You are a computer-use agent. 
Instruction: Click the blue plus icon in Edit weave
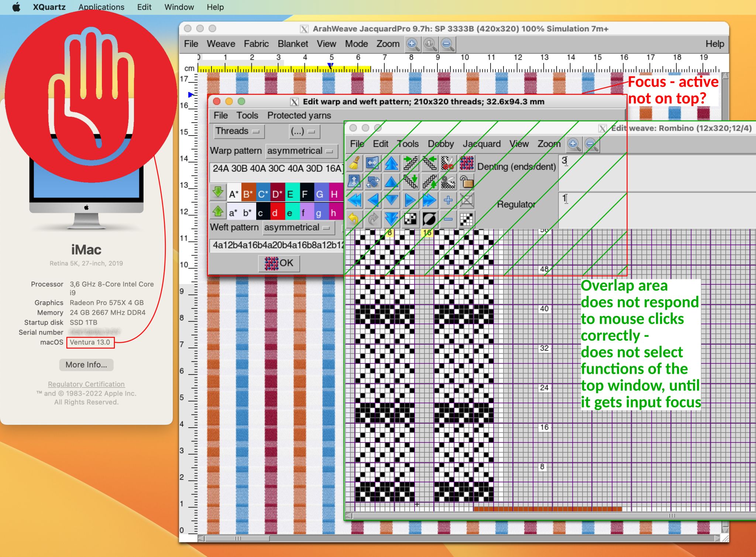pyautogui.click(x=448, y=201)
